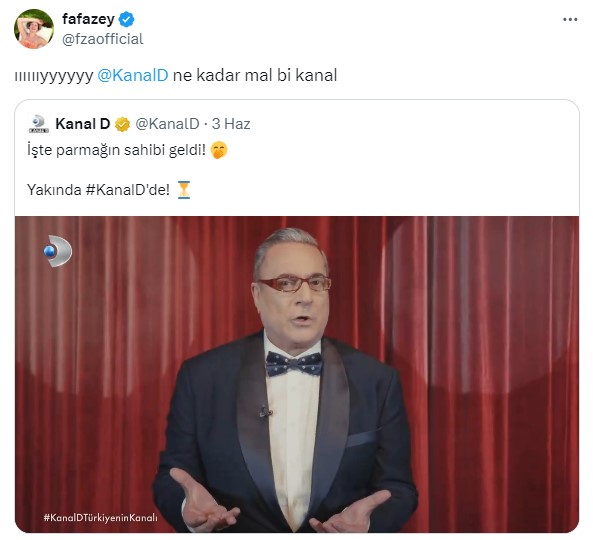Play the video of the man in tuxedo

click(x=297, y=374)
